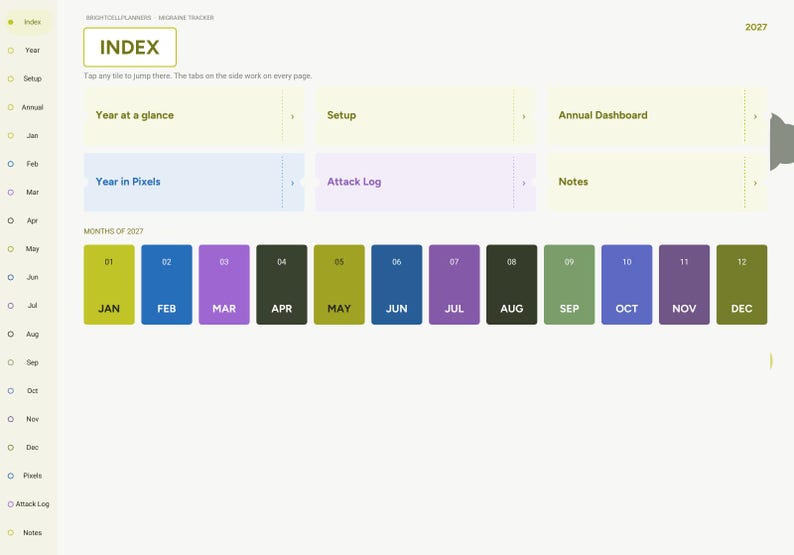Click chevron on Notes tile

(756, 183)
